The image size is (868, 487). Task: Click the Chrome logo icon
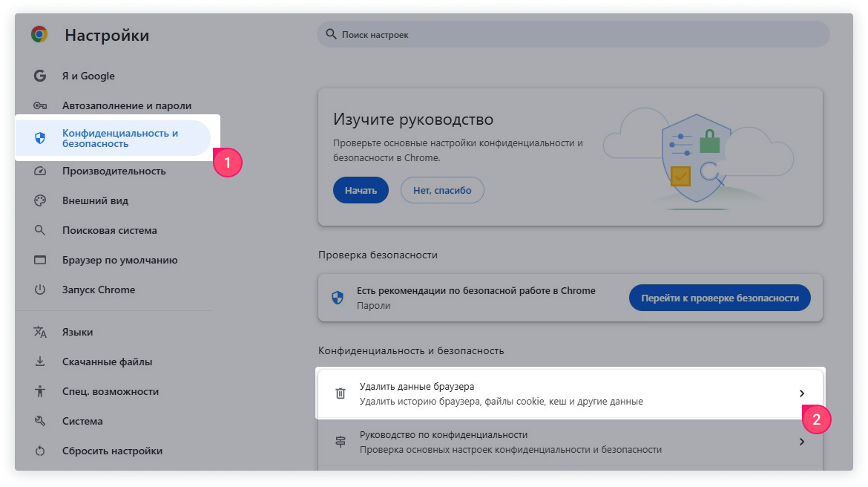(x=39, y=35)
